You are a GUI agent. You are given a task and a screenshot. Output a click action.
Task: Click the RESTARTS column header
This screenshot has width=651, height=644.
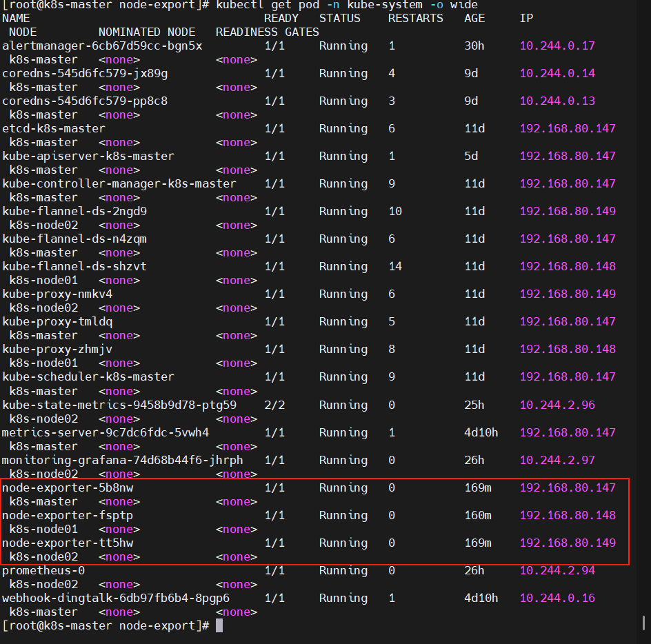click(x=416, y=18)
